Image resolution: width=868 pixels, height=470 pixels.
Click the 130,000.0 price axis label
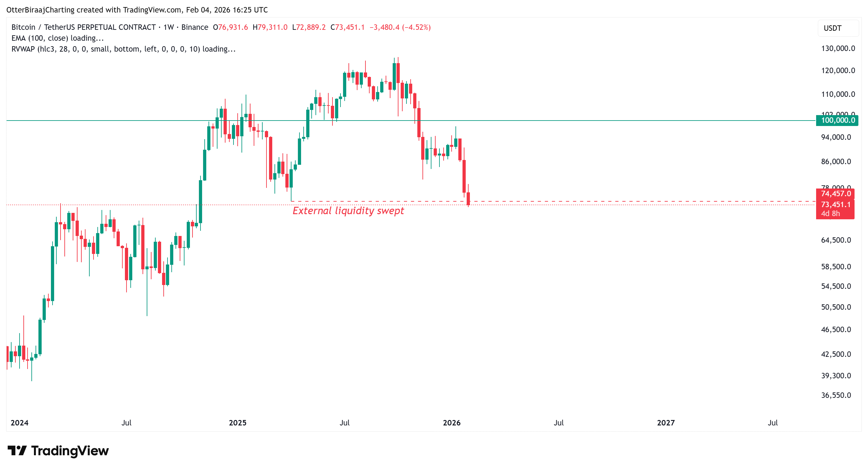[x=838, y=48]
